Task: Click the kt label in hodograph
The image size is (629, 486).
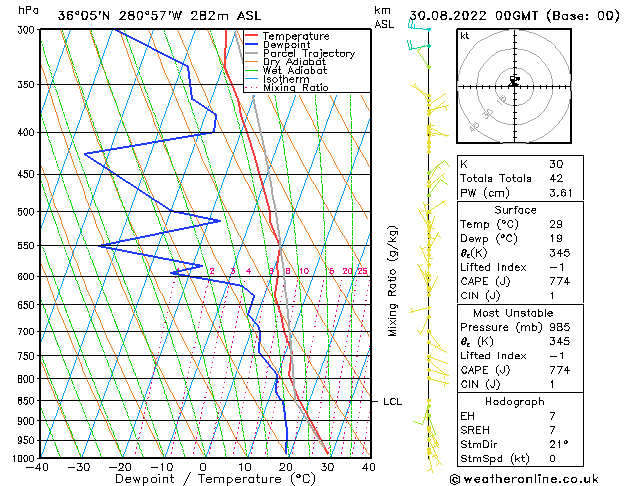Action: 465,36
